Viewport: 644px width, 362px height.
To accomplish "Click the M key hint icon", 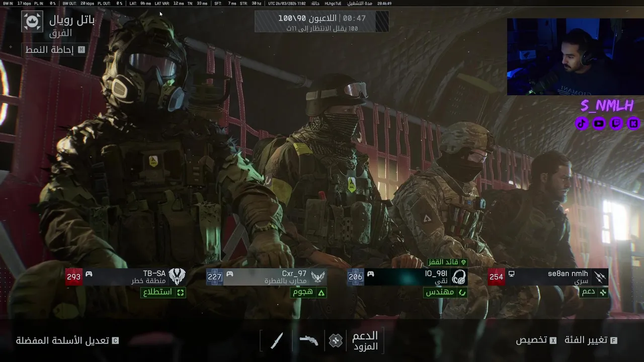I will (x=81, y=50).
